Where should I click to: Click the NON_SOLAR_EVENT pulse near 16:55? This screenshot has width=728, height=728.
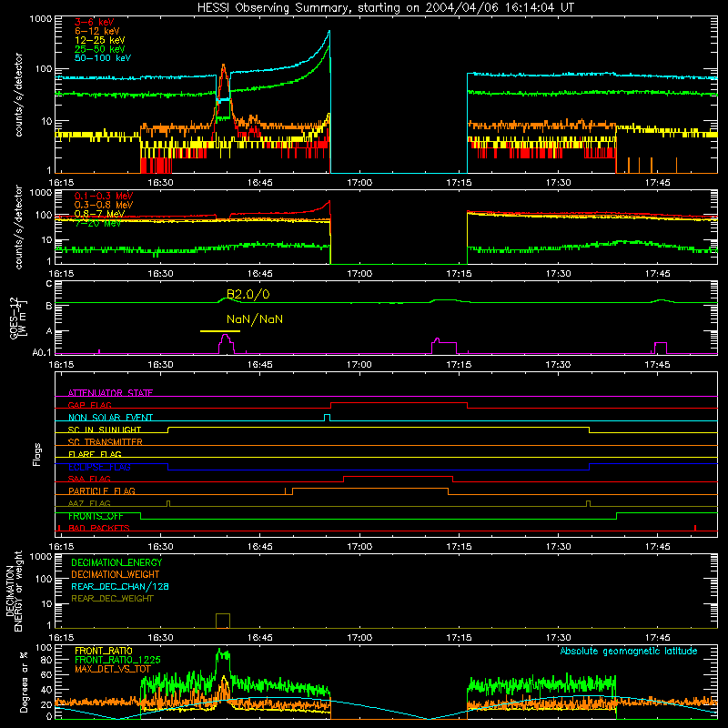[x=327, y=418]
